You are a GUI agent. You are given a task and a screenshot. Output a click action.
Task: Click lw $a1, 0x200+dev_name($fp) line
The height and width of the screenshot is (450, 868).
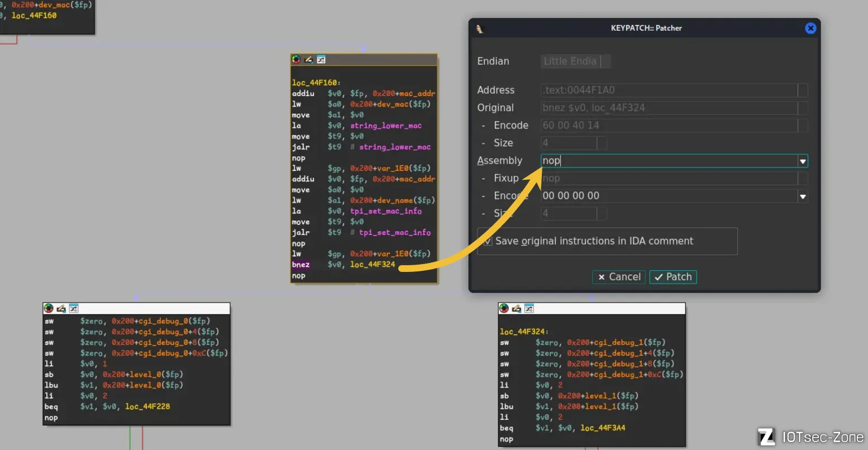coord(364,200)
